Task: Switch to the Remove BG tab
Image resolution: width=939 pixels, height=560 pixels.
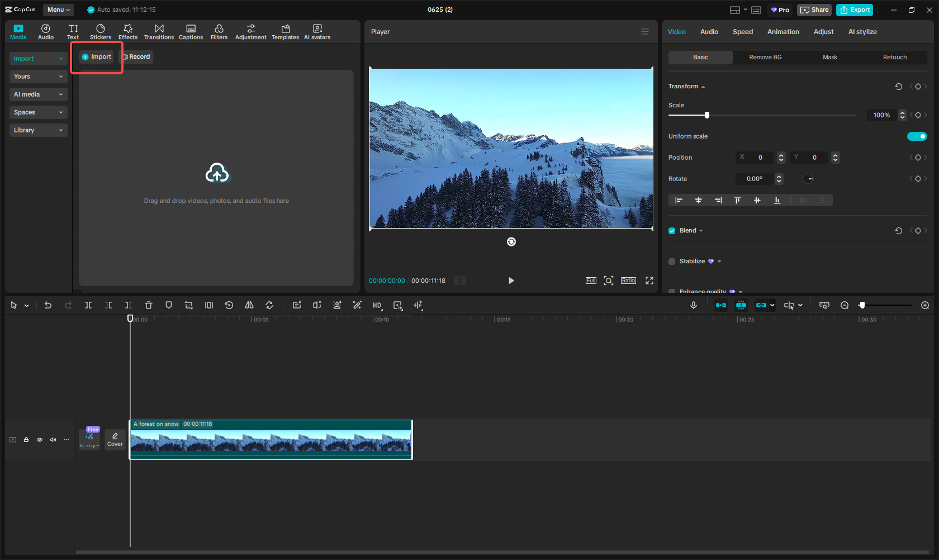Action: coord(765,57)
